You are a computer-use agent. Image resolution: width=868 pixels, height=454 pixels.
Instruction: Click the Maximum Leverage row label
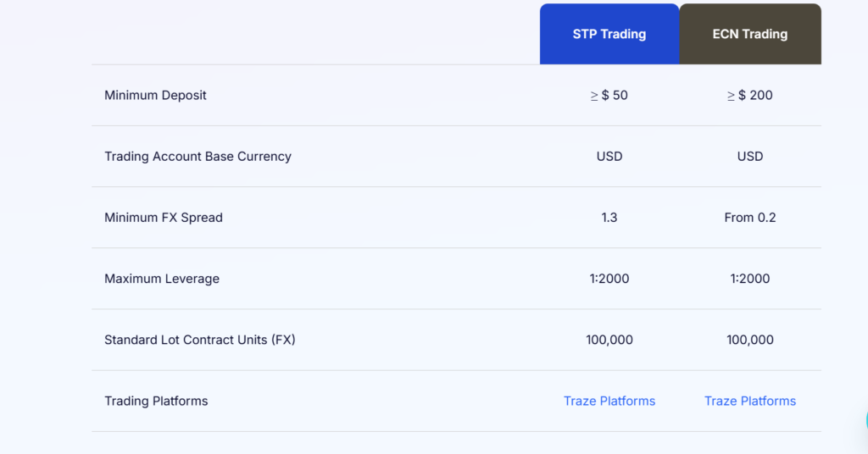pos(162,279)
